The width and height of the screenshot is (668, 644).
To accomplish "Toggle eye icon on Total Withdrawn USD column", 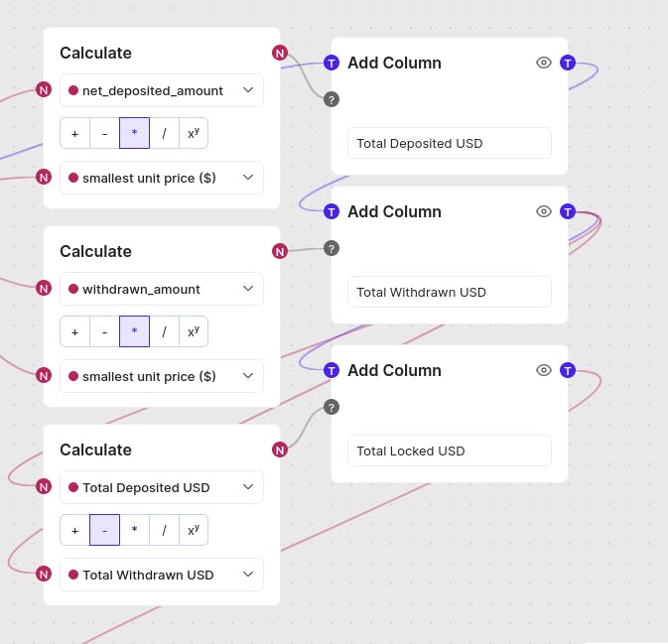I will point(543,211).
